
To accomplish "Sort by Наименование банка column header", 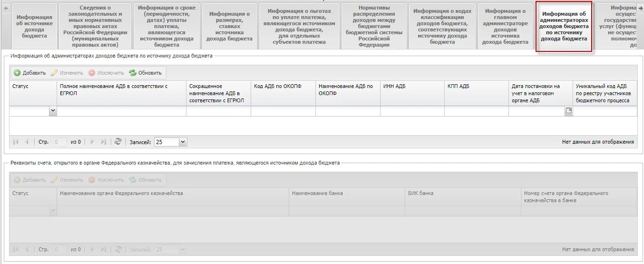I will (347, 197).
